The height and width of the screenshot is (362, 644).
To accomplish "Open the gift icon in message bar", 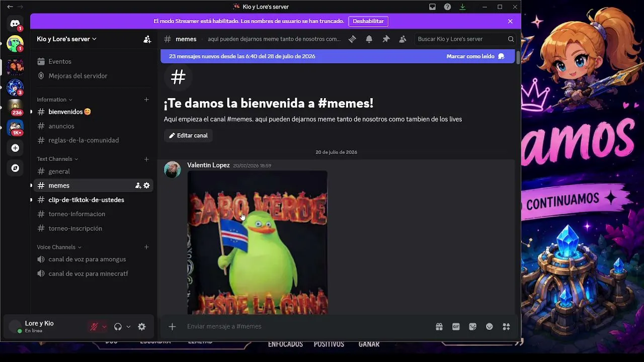I will (439, 327).
